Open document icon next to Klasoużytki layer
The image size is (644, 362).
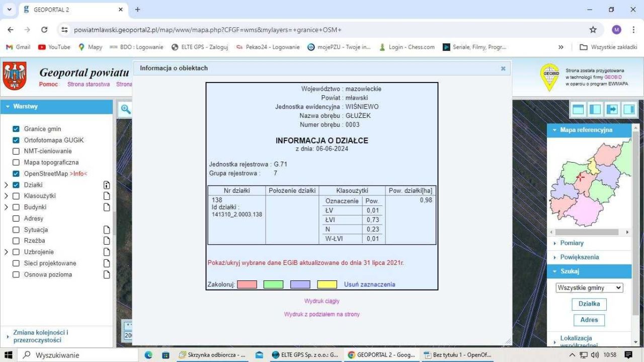(x=106, y=196)
